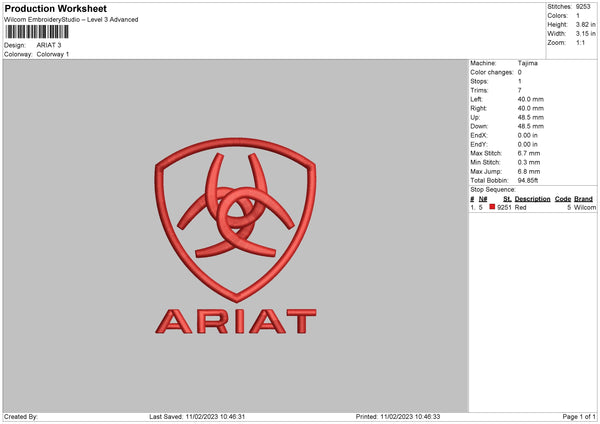Click the Design name ARIAT 3
600x424 pixels.
point(49,45)
